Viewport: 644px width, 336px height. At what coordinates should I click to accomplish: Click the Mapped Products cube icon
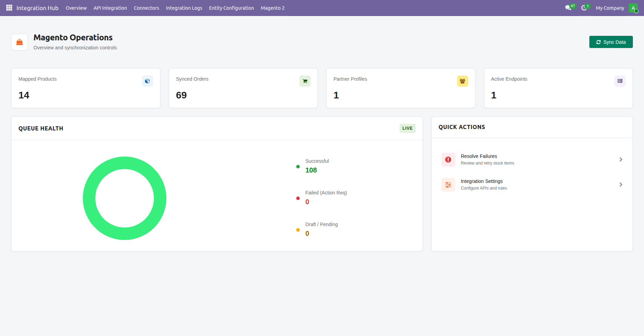pyautogui.click(x=148, y=81)
